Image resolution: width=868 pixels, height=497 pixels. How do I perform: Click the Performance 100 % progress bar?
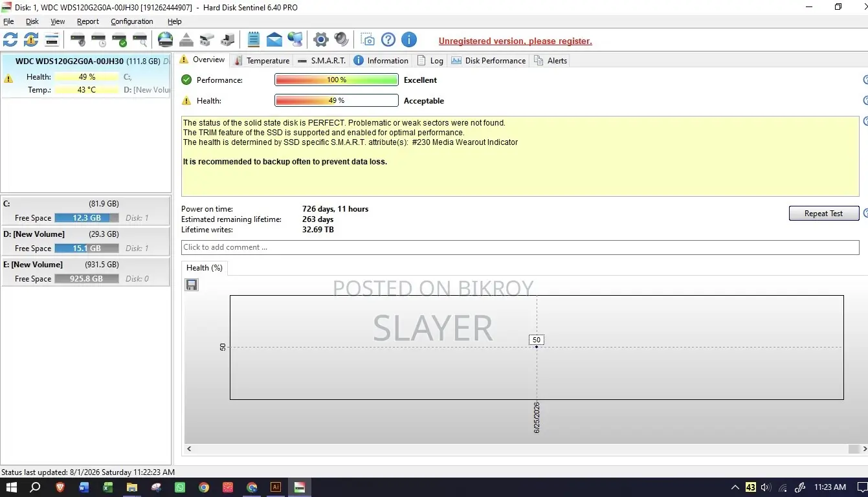pyautogui.click(x=337, y=80)
